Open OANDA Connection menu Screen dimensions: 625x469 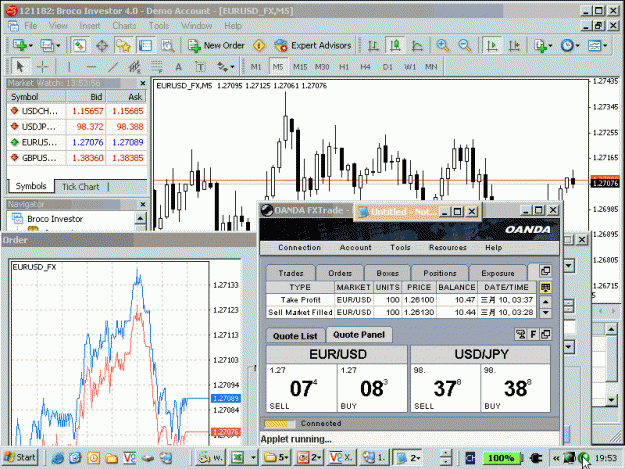[x=299, y=247]
